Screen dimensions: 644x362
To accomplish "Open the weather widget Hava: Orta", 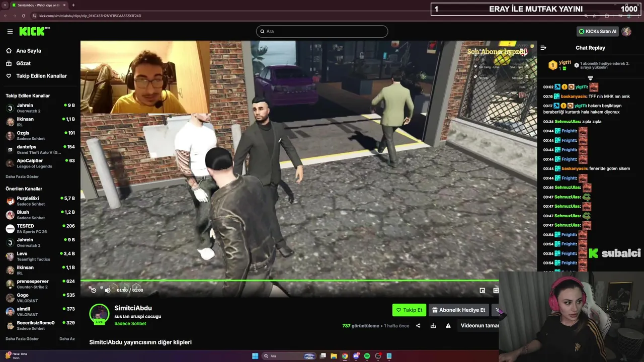I will (x=17, y=355).
